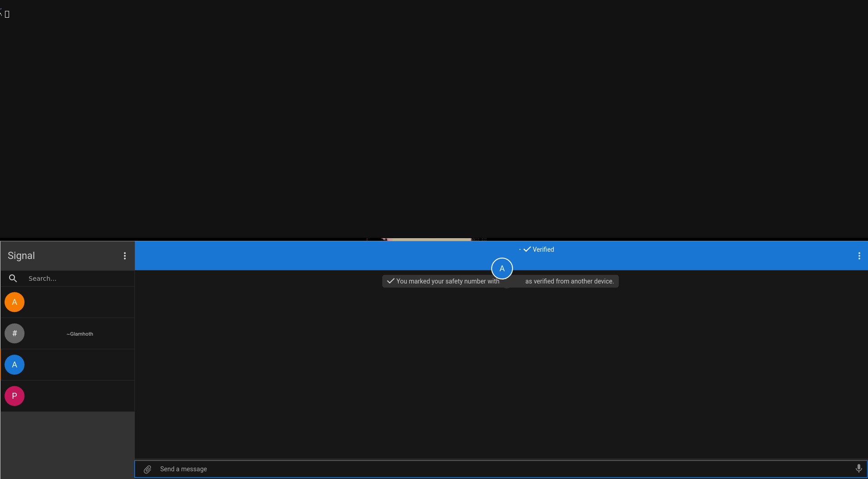This screenshot has height=479, width=868.
Task: Click the contact avatar in the chat header
Action: [502, 268]
